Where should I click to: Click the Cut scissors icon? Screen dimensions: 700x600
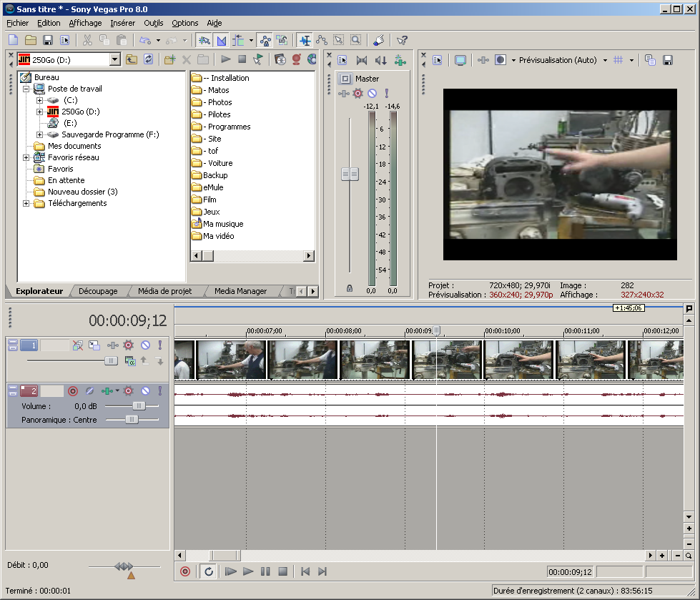(x=87, y=40)
